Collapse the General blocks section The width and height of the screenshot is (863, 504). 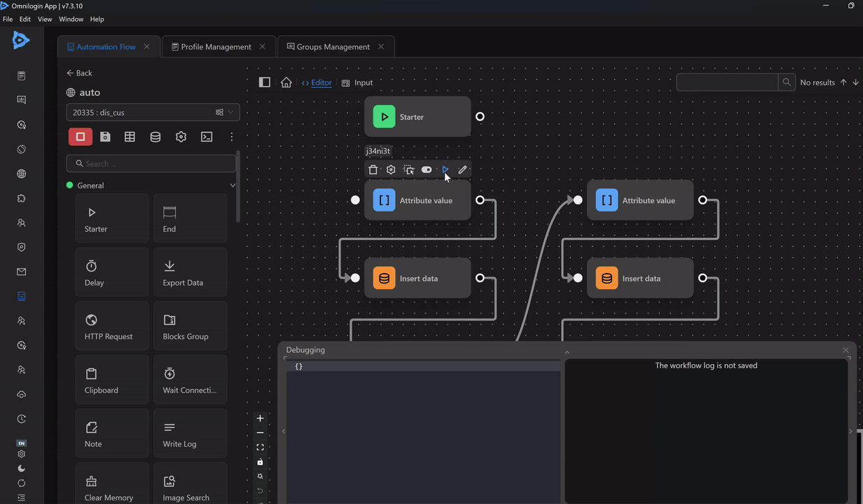233,185
